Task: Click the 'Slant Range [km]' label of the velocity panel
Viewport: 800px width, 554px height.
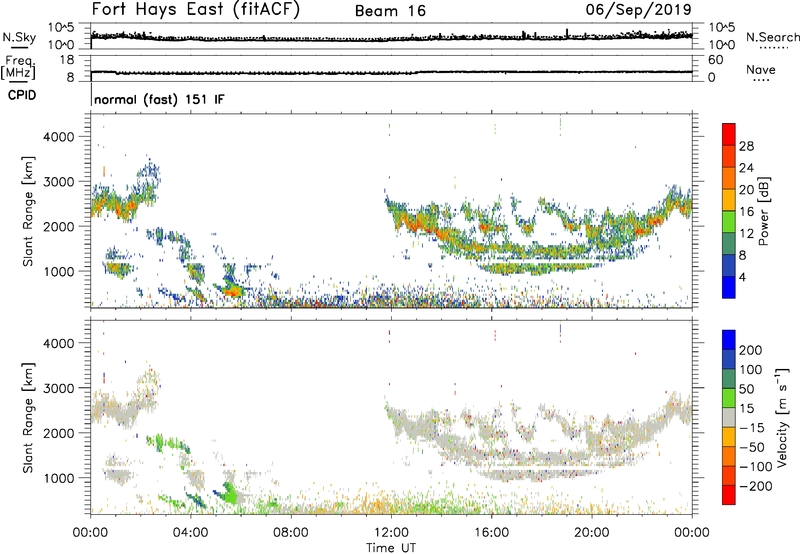Action: click(x=28, y=417)
